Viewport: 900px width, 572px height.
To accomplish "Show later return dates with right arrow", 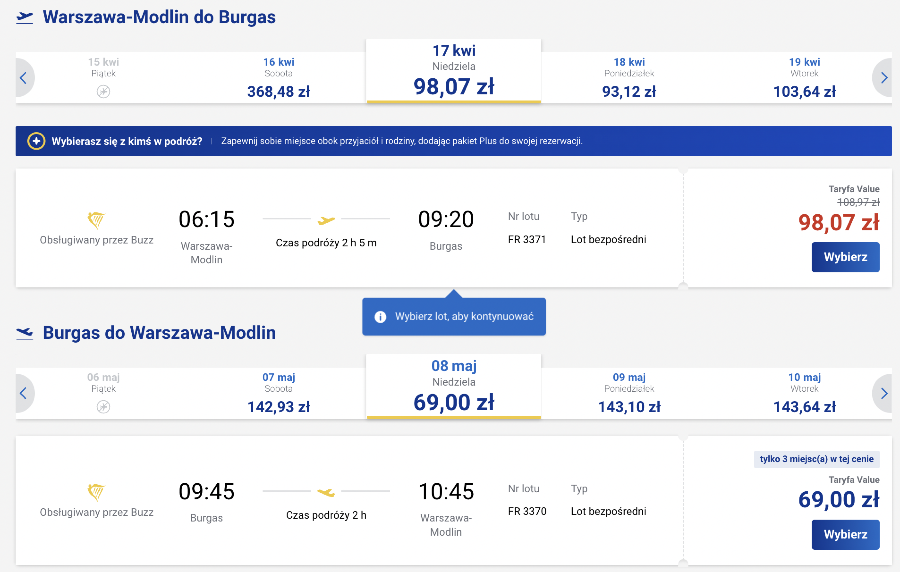I will tap(883, 394).
